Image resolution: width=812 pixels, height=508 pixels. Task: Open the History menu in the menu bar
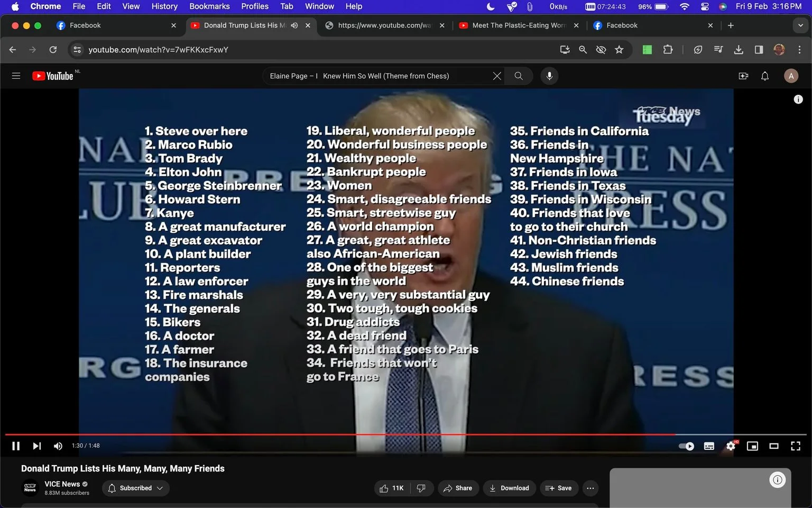pos(164,6)
